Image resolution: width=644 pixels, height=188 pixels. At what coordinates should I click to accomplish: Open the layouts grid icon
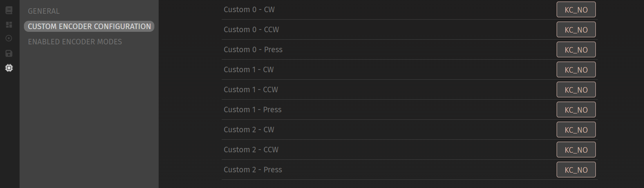9,25
